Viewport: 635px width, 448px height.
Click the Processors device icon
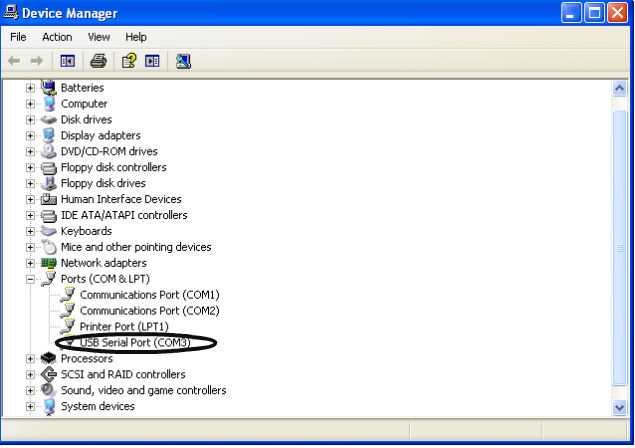[x=48, y=358]
